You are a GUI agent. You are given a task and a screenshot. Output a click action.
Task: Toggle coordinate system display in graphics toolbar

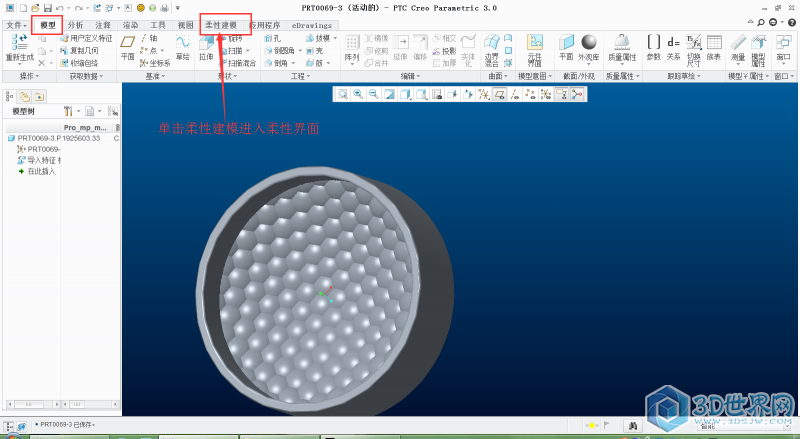click(x=546, y=94)
